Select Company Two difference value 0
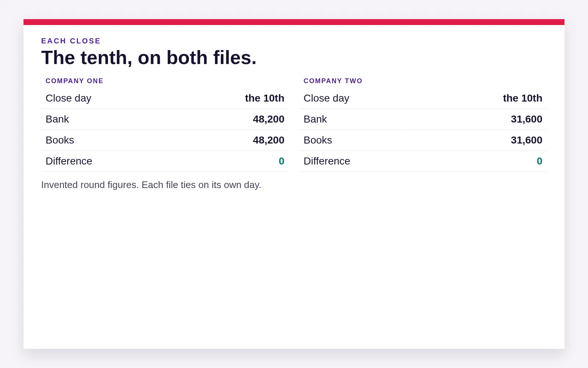The image size is (588, 368). point(539,161)
